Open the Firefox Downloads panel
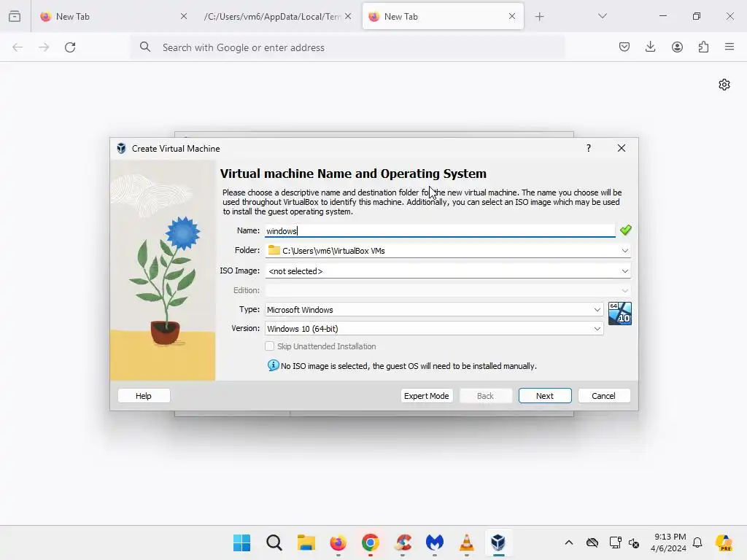This screenshot has height=560, width=747. click(x=650, y=47)
